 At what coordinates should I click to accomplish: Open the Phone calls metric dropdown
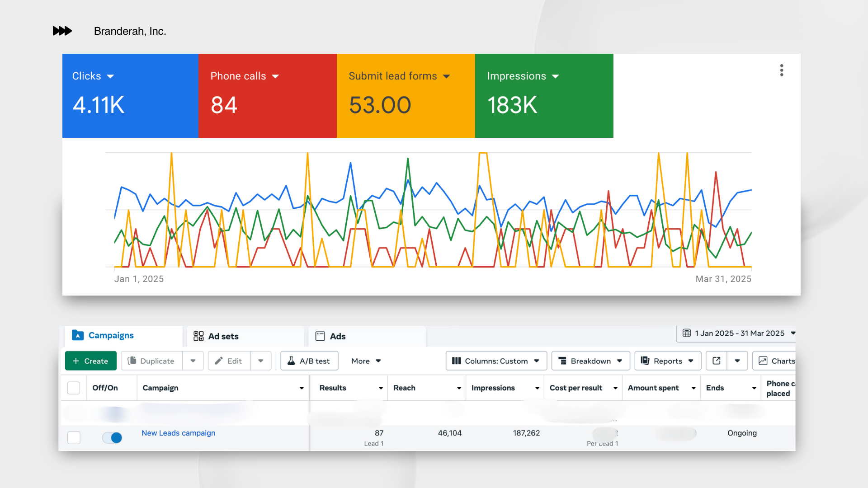click(275, 76)
